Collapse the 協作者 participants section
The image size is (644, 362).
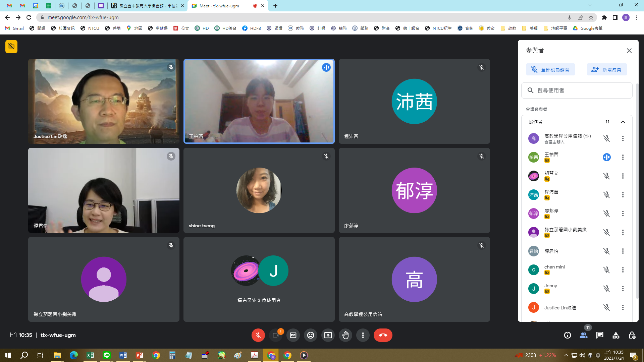click(x=623, y=122)
